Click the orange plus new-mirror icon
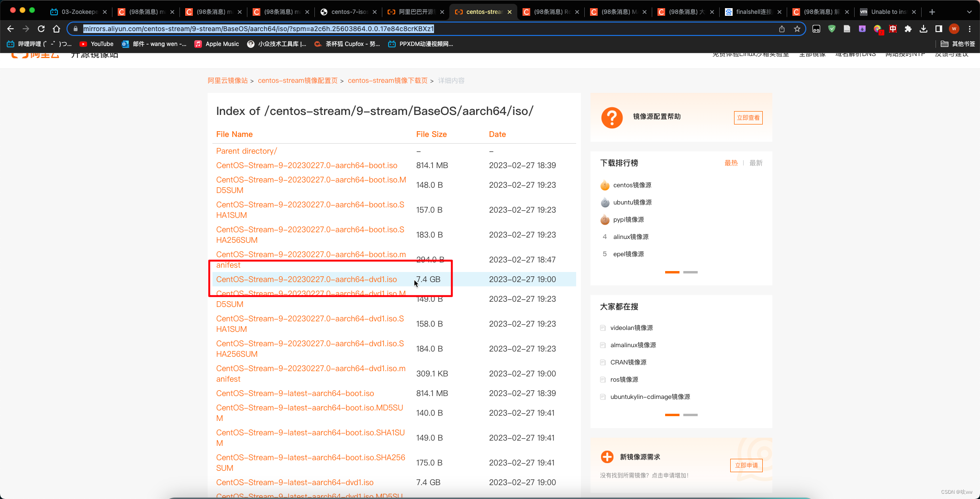The image size is (980, 499). point(607,457)
